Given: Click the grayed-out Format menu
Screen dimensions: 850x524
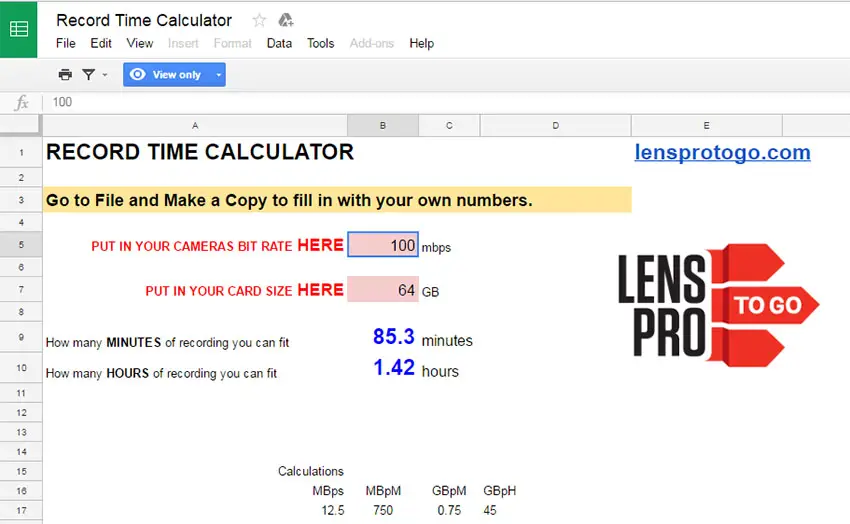Looking at the screenshot, I should click(233, 43).
